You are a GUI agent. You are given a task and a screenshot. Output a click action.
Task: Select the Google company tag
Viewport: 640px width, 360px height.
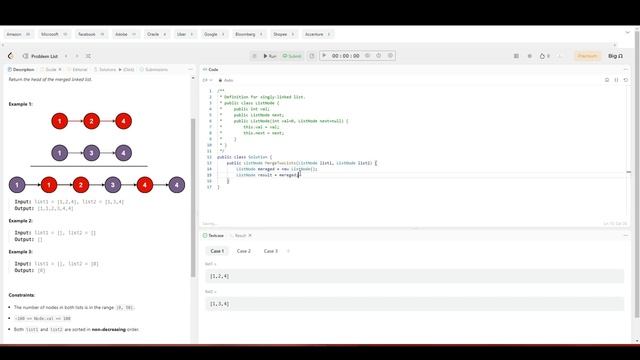(214, 34)
